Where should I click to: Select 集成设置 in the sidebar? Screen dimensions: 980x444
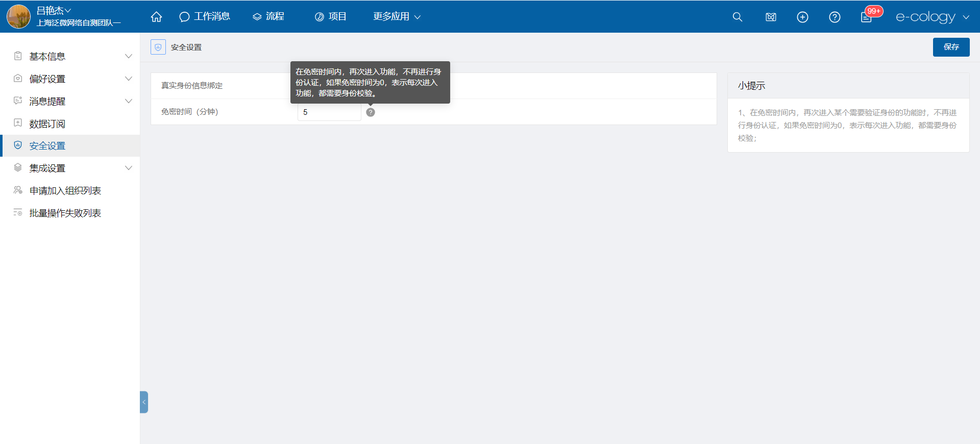click(x=47, y=168)
